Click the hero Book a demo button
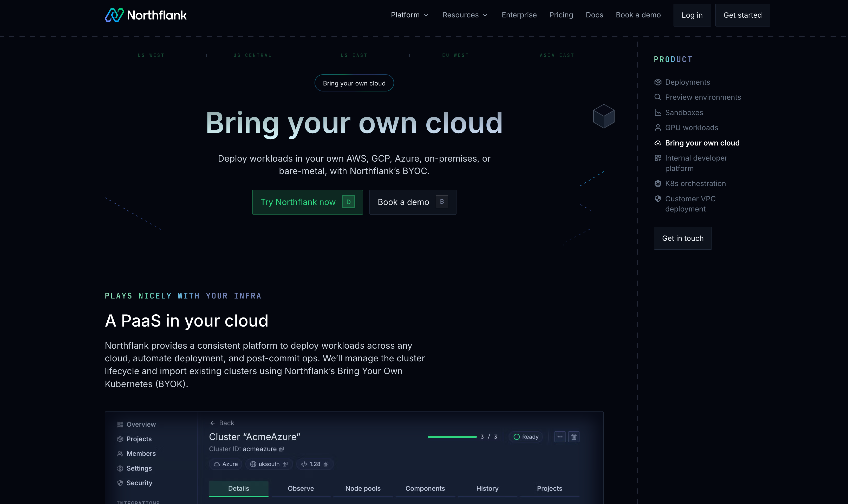 [x=413, y=202]
